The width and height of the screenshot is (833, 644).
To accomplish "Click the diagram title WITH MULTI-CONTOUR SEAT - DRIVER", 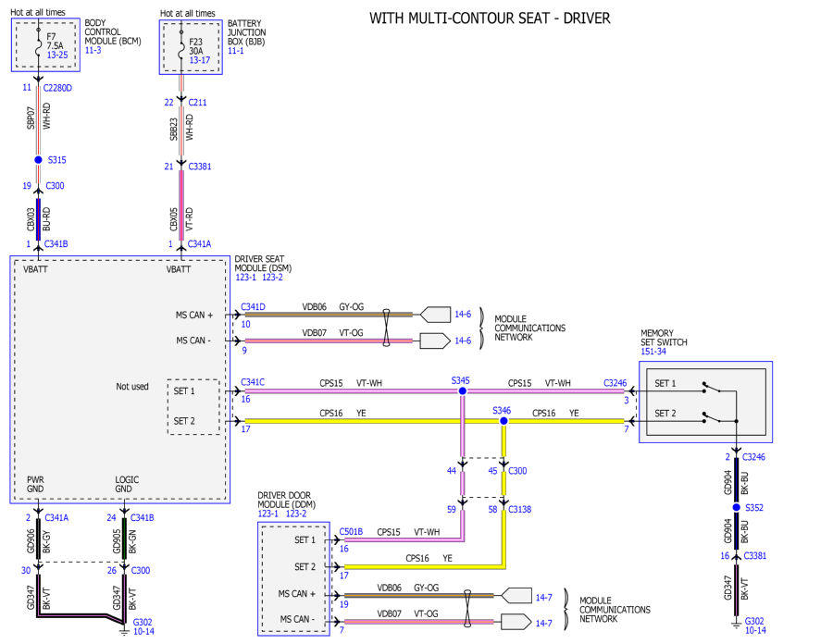I will pyautogui.click(x=490, y=19).
